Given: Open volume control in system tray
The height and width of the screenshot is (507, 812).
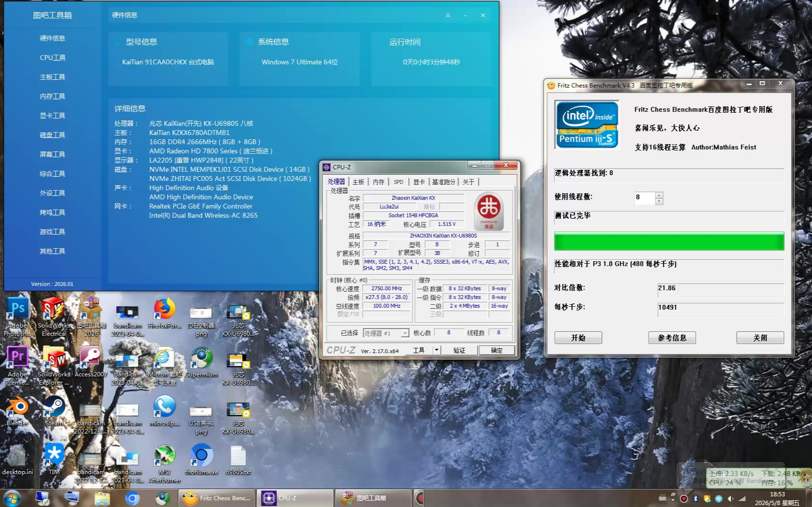Looking at the screenshot, I should (x=730, y=498).
